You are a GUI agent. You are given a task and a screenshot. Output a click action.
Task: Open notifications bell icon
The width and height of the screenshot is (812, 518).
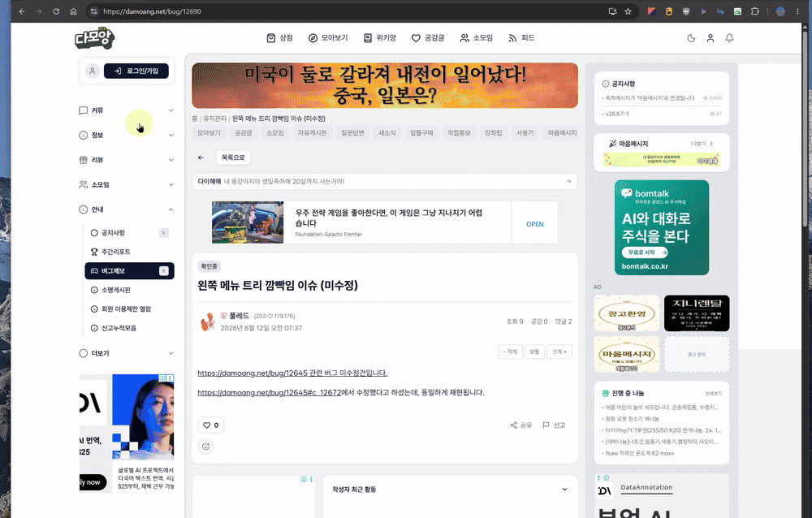pyautogui.click(x=730, y=38)
